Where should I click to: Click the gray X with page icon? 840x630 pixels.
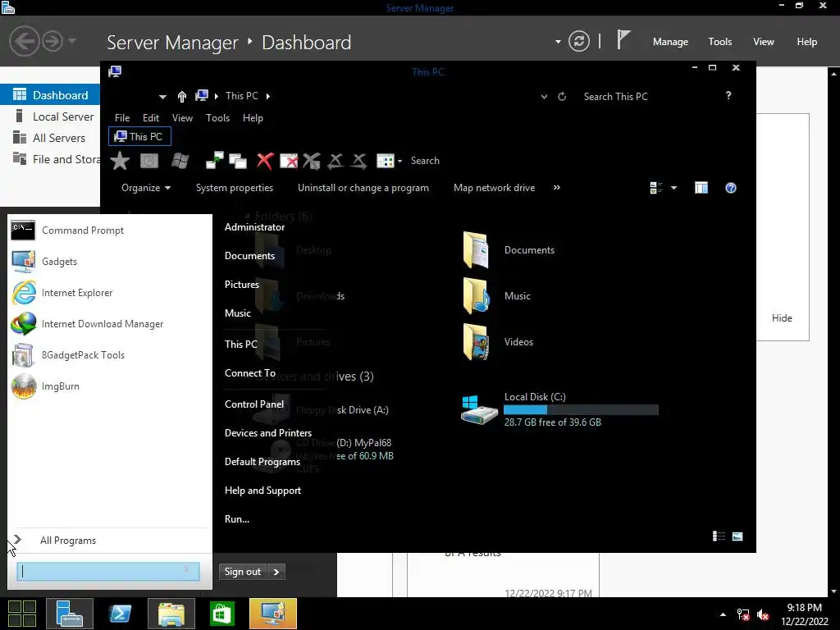[x=311, y=161]
